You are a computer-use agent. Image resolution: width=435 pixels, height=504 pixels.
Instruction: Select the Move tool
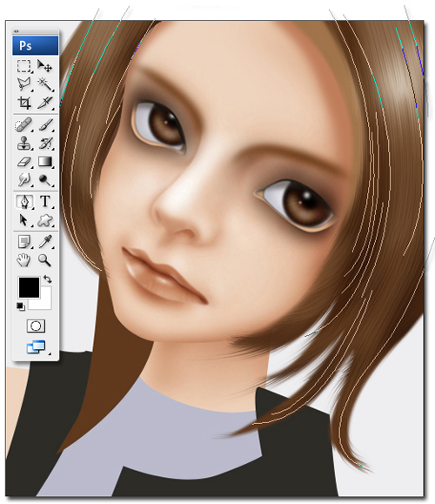pyautogui.click(x=44, y=65)
